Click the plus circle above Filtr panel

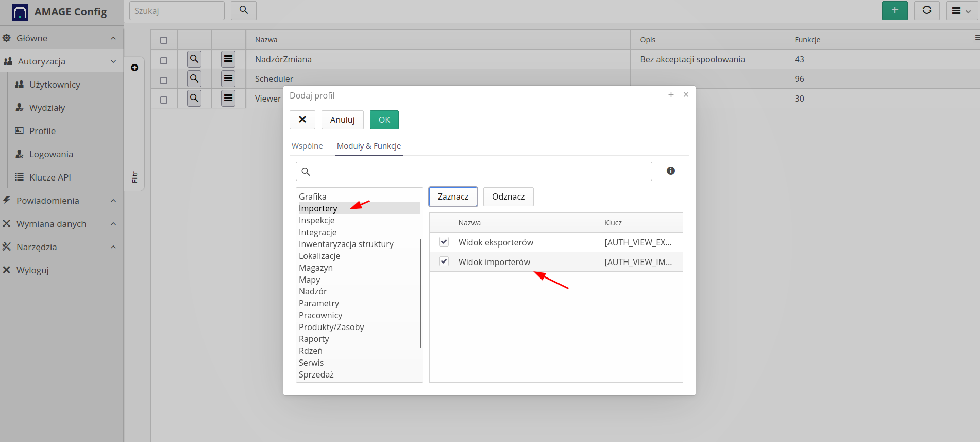point(134,68)
